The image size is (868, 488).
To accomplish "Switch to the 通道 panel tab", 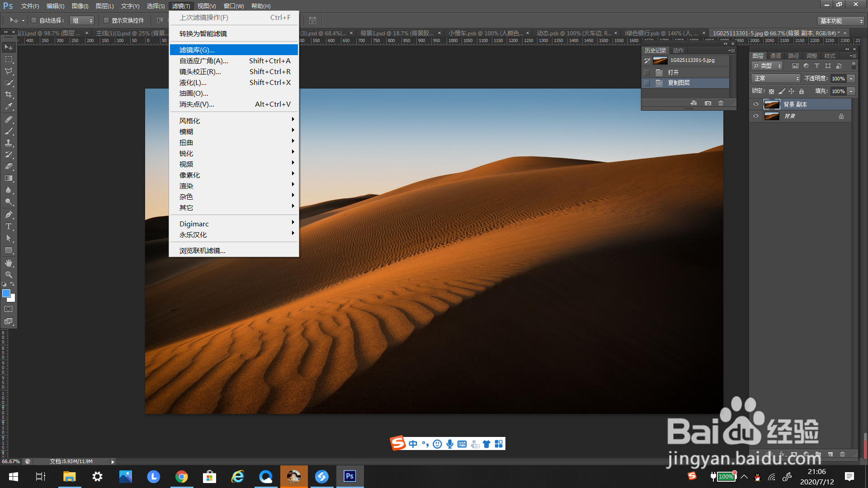I will [776, 56].
